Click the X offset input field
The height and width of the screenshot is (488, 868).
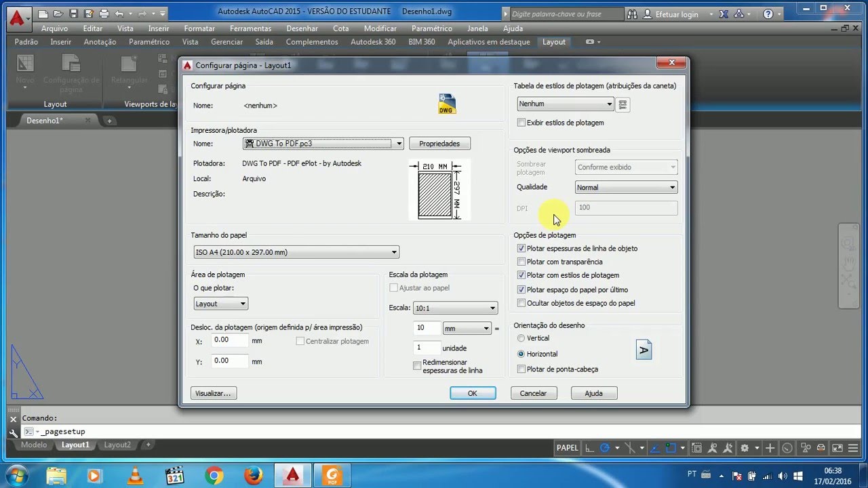[230, 340]
